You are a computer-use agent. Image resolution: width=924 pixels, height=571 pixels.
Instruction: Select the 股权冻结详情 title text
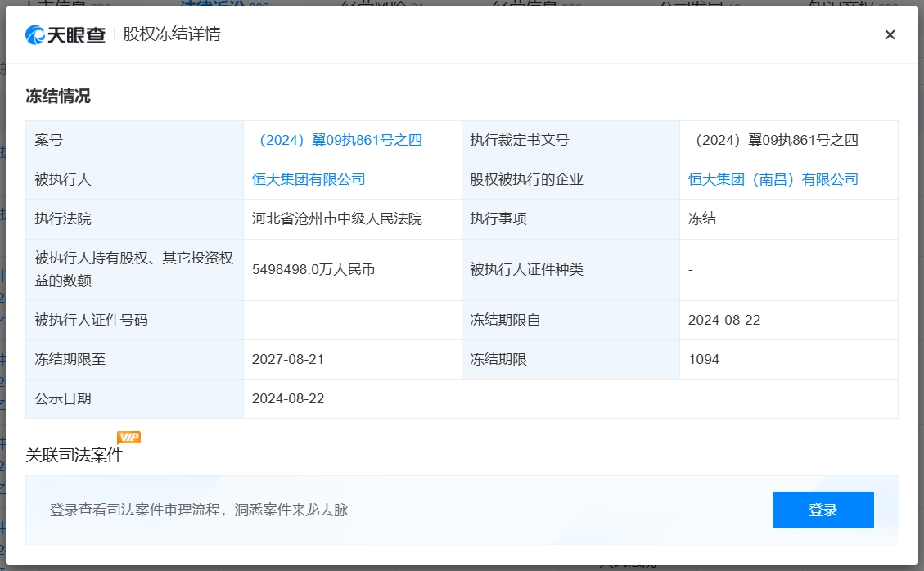point(172,34)
